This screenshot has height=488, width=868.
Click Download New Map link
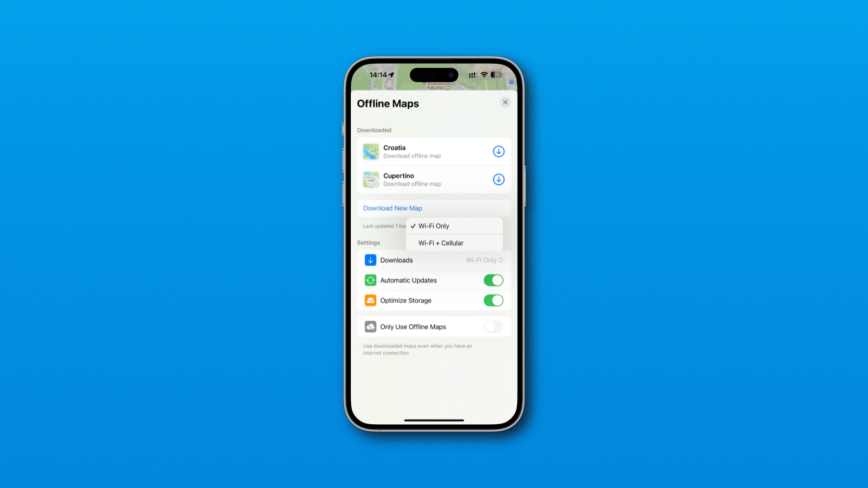coord(392,208)
